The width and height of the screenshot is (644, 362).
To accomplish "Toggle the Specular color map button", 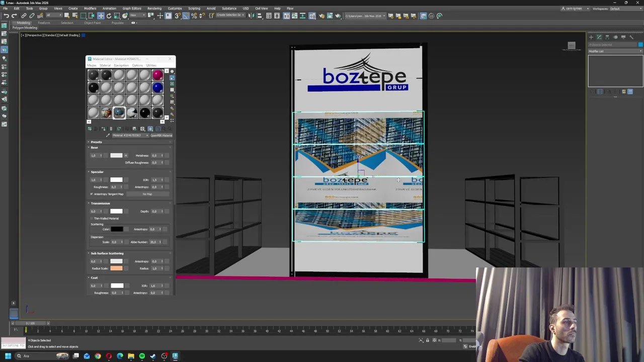I will point(125,179).
